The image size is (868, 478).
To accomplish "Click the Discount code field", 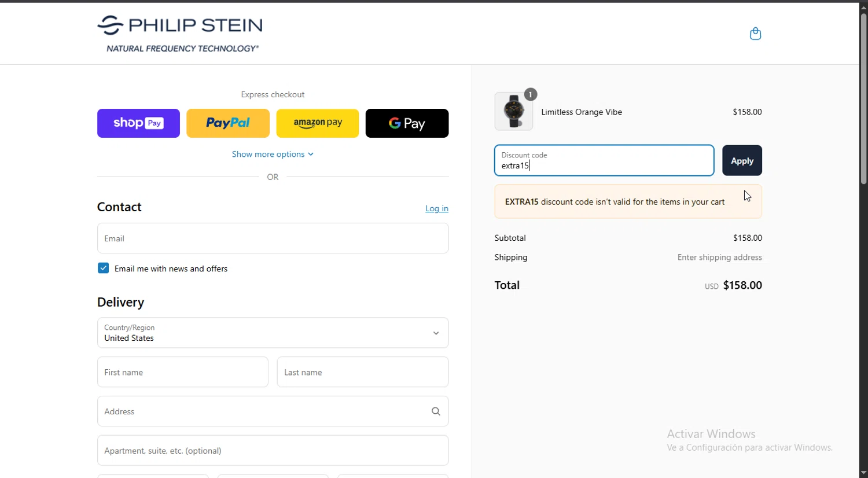I will [604, 160].
